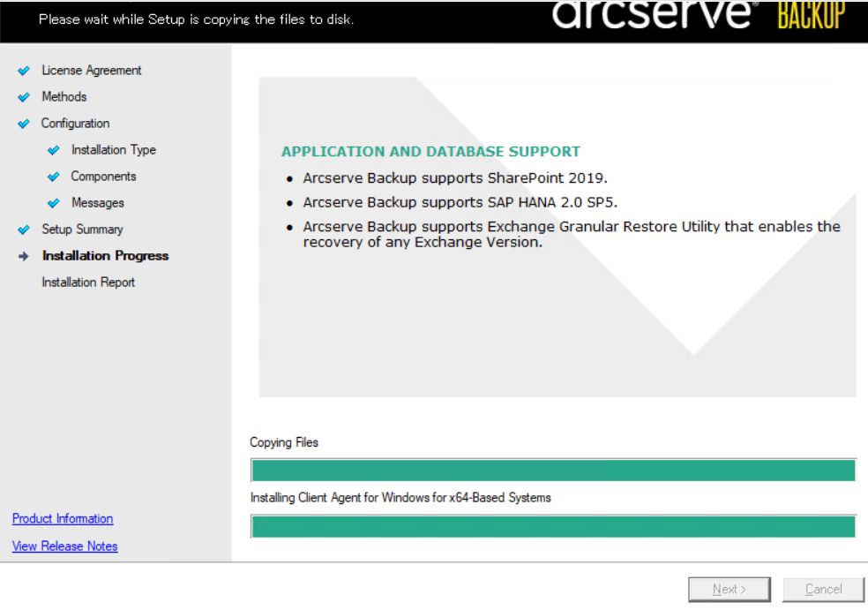Click the arrow icon beside Installation Progress
This screenshot has width=868, height=610.
tap(23, 256)
